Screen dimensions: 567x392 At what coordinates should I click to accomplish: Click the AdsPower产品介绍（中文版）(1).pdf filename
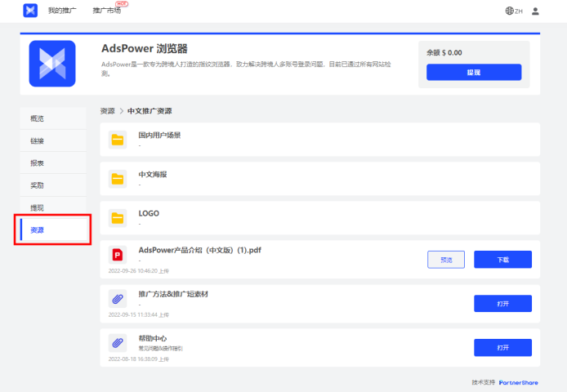pyautogui.click(x=199, y=250)
